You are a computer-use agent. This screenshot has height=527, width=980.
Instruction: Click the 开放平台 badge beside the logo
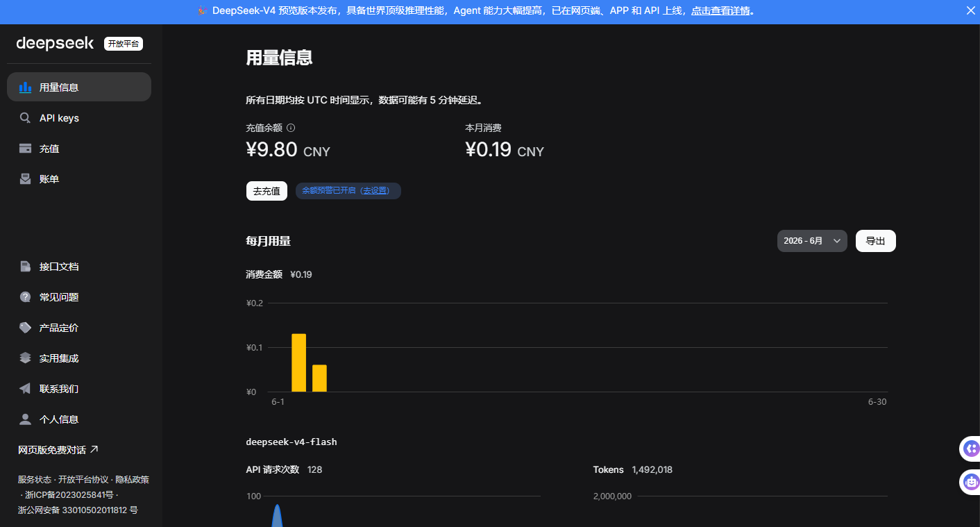(x=124, y=44)
